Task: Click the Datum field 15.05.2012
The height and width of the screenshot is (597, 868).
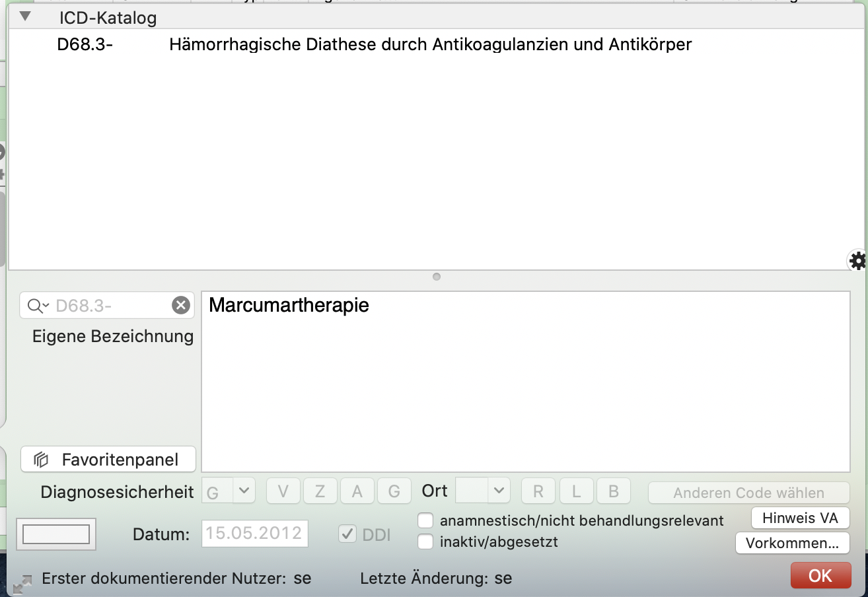Action: (x=255, y=533)
